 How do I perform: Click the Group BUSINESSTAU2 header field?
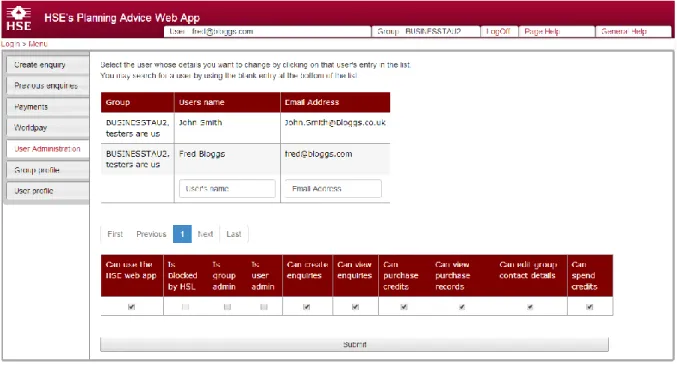(x=426, y=32)
